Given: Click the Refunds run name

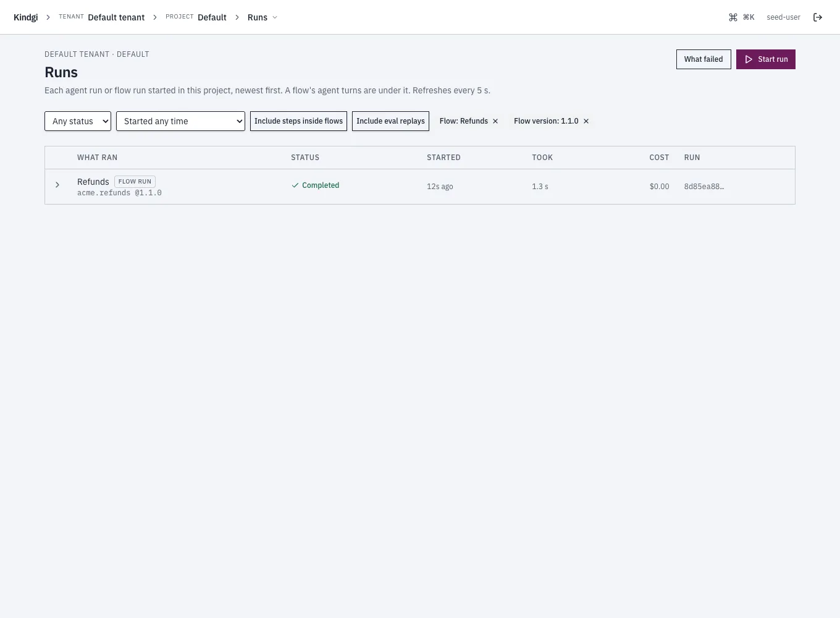Looking at the screenshot, I should (93, 182).
